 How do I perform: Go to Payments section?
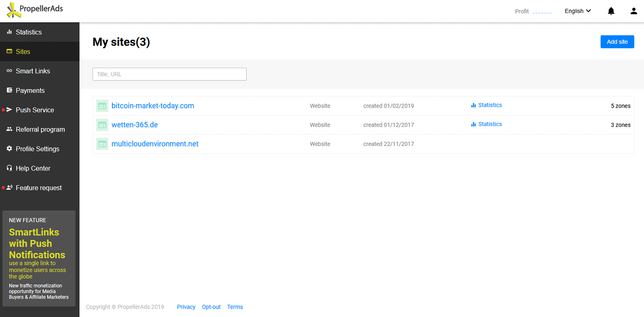point(30,91)
